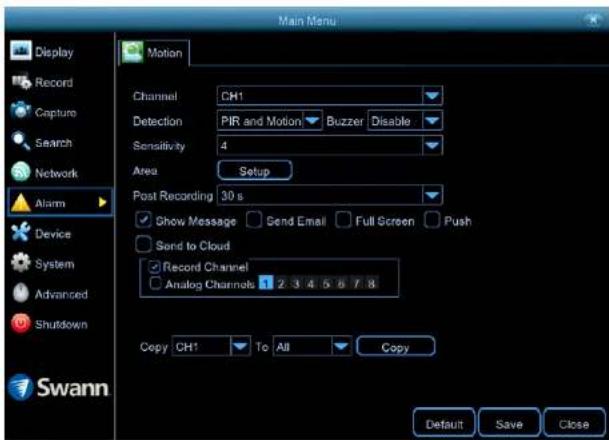Select the Alarm warning triangle icon

[21, 202]
